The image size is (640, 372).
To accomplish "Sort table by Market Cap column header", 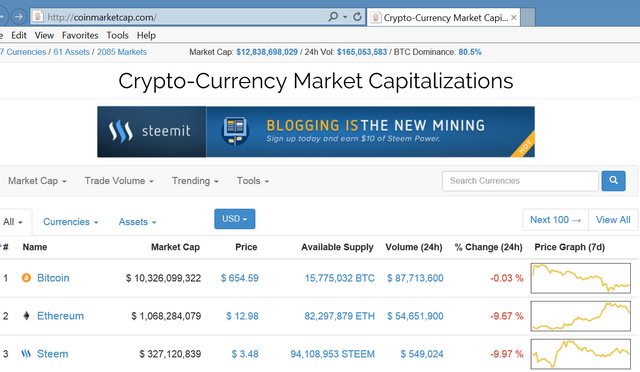I will tap(175, 247).
